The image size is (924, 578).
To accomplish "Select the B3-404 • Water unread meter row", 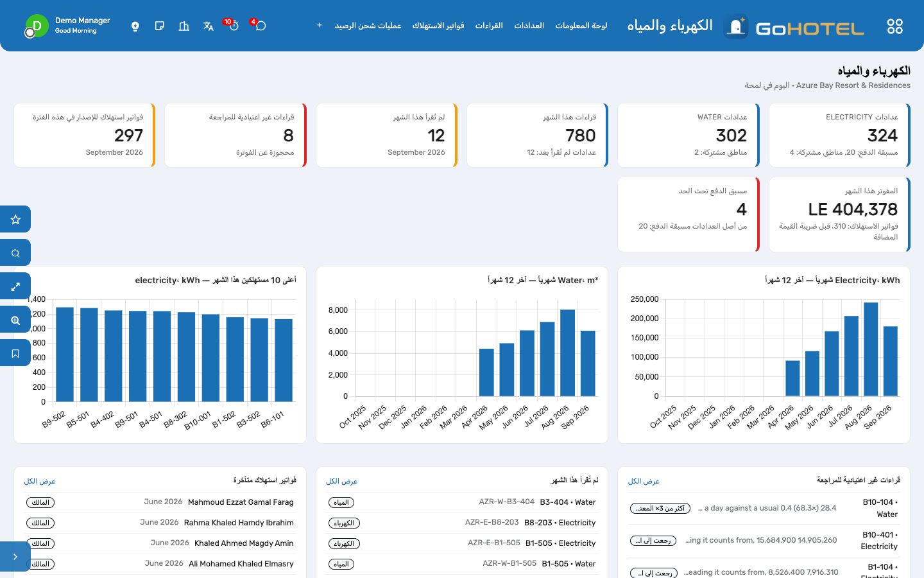I will (462, 502).
